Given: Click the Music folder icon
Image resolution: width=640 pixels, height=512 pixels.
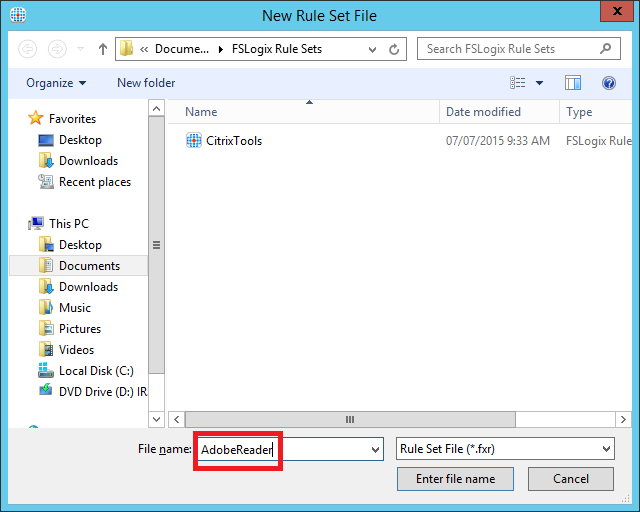Looking at the screenshot, I should [x=46, y=307].
